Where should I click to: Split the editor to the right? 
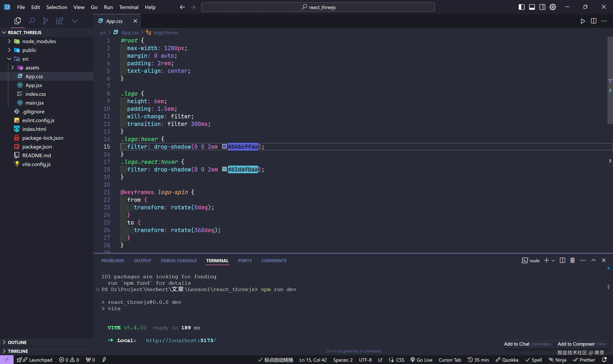click(593, 21)
